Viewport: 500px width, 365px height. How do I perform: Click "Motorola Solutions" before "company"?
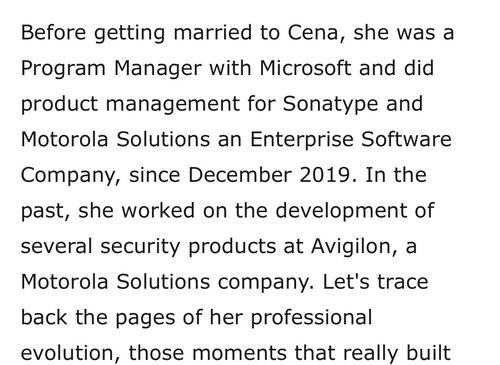pos(115,282)
